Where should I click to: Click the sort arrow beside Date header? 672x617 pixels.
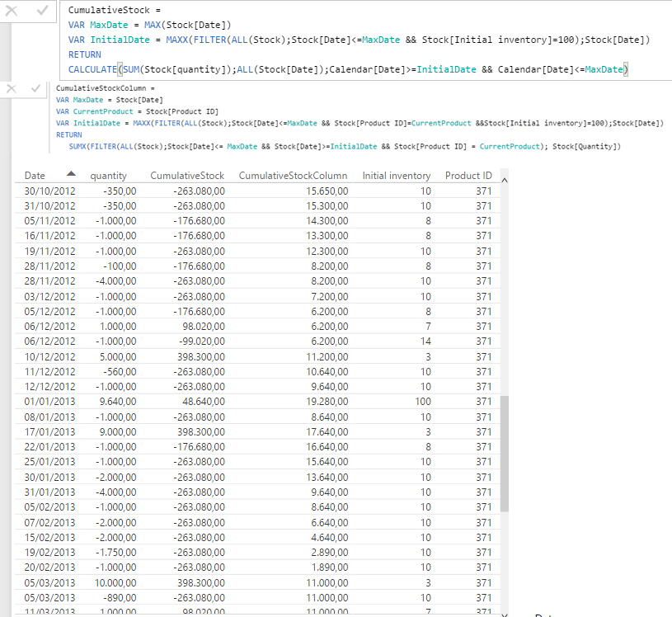point(71,174)
